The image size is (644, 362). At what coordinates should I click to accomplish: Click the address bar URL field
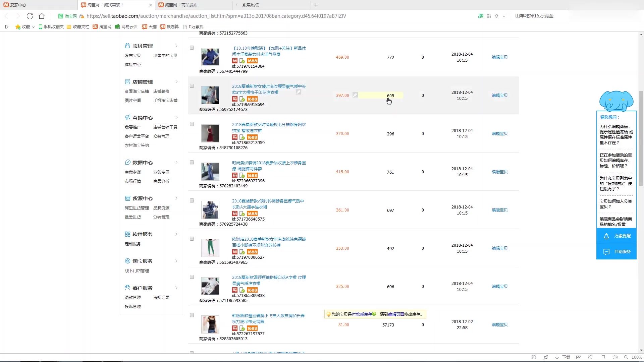pyautogui.click(x=216, y=16)
